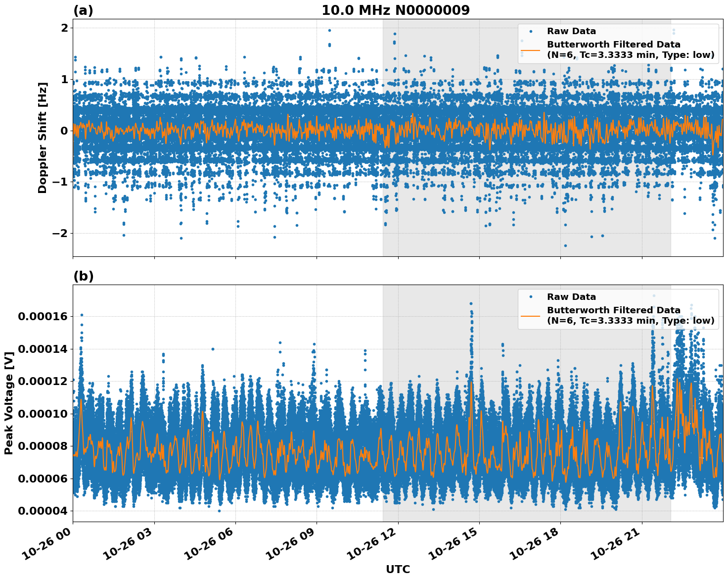Viewport: 728px width, 580px height.
Task: Click the "0" tick on the Doppler axis
Action: [64, 131]
